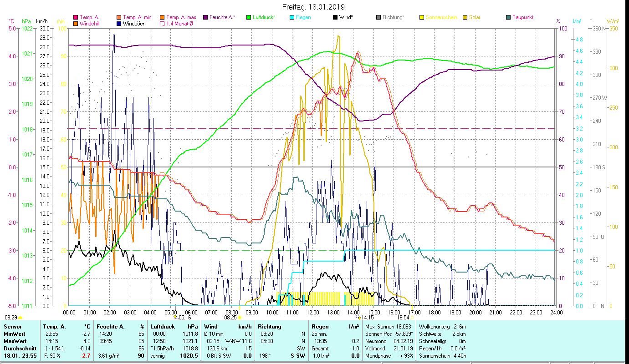This screenshot has width=629, height=364.
Task: Select the top-left 'km/h' axis unit label
Action: point(41,21)
